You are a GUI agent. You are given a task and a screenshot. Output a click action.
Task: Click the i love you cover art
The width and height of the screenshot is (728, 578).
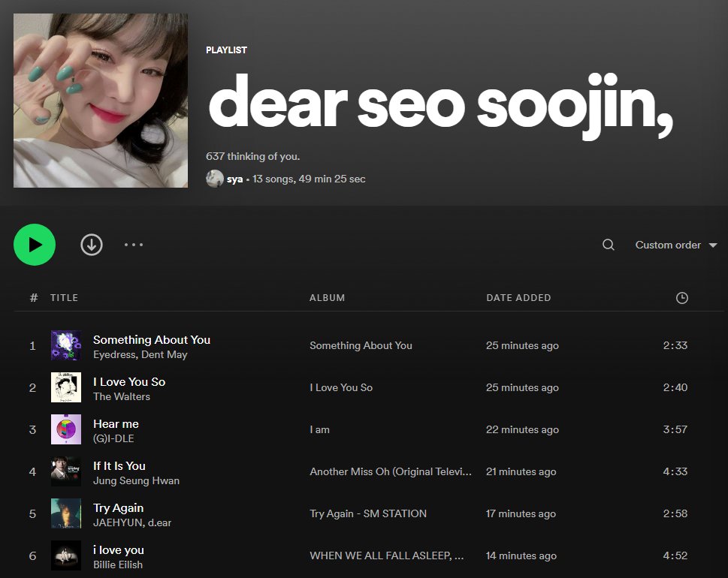pyautogui.click(x=66, y=555)
